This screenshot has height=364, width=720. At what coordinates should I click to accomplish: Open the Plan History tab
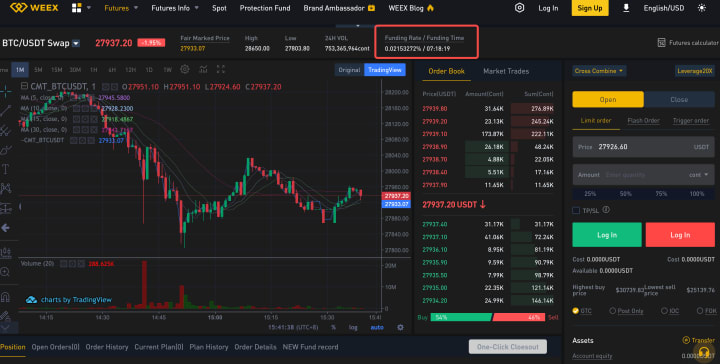tap(208, 347)
